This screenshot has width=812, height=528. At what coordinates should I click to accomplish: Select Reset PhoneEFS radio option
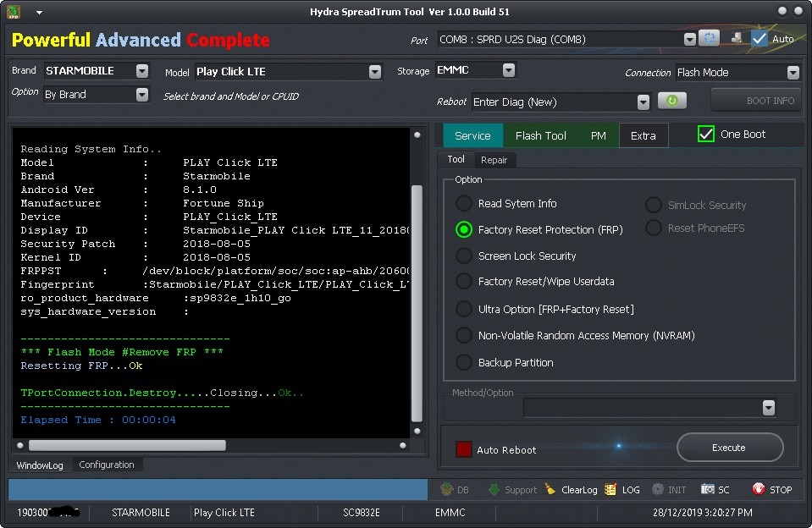coord(654,228)
